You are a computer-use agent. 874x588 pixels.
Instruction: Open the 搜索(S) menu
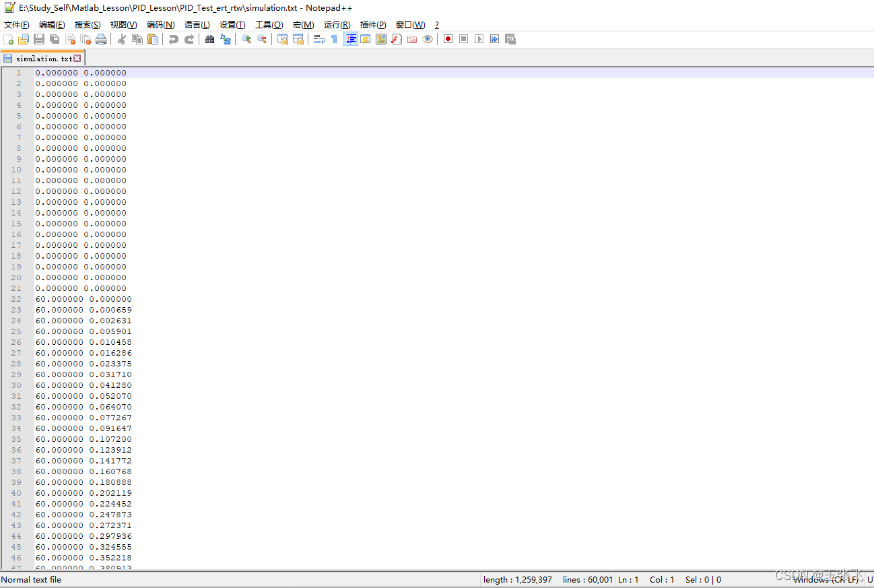tap(88, 25)
